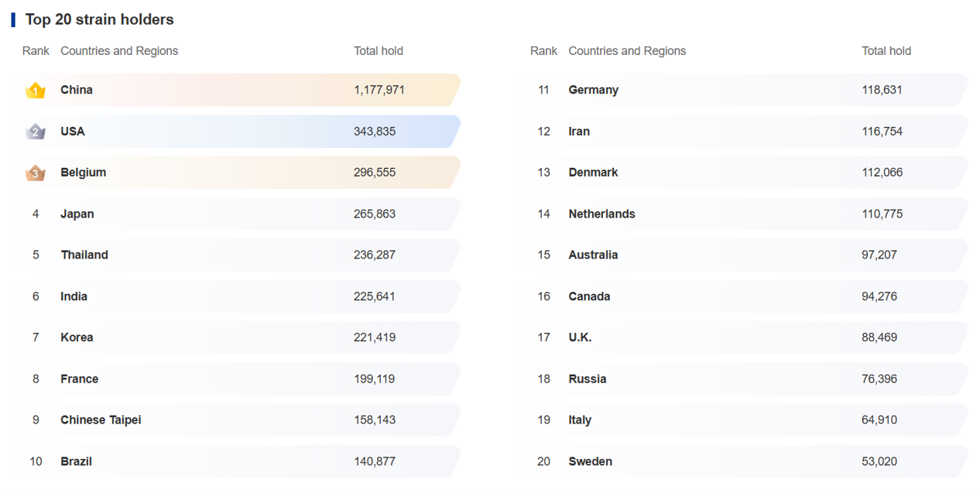
Task: Select Brazil's total hold value 140,877
Action: (375, 461)
